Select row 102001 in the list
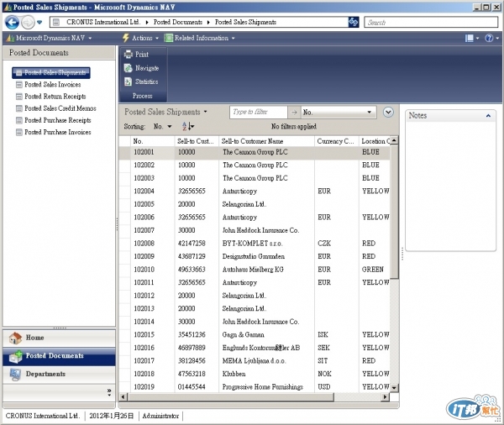The image size is (504, 425). pos(255,152)
